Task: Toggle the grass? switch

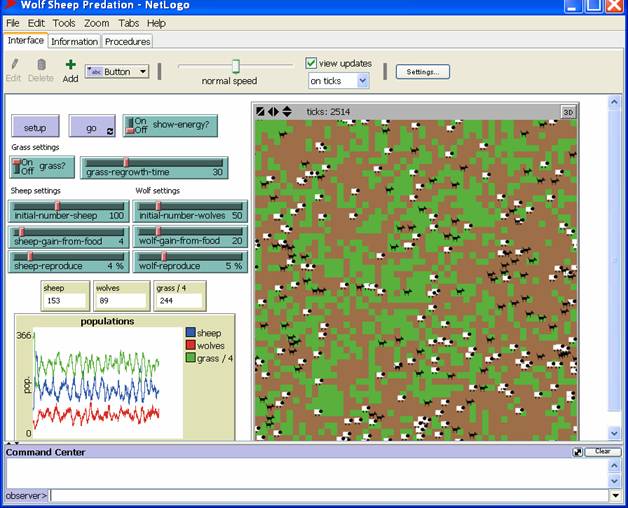Action: (x=42, y=167)
